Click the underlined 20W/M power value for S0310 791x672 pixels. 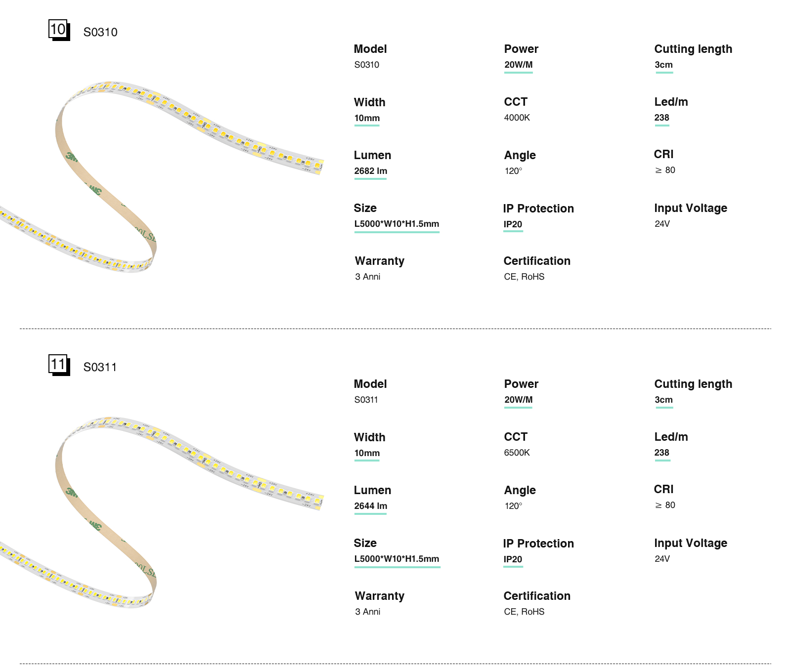(518, 65)
